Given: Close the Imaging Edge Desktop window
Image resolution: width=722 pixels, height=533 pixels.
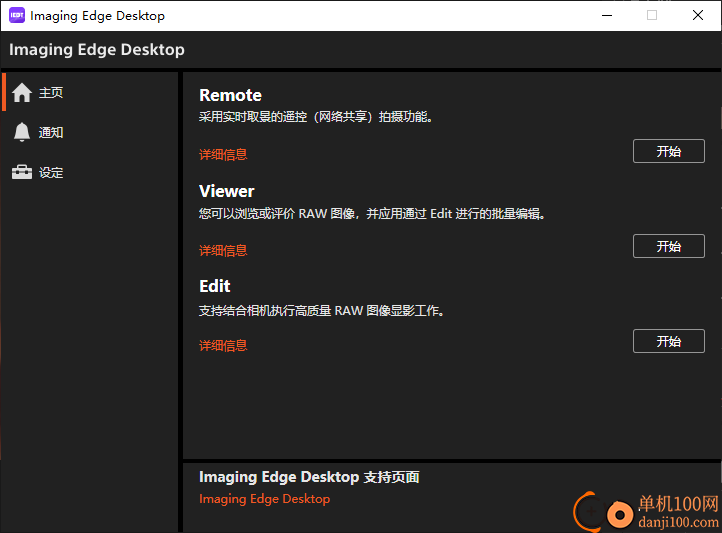Looking at the screenshot, I should (698, 15).
